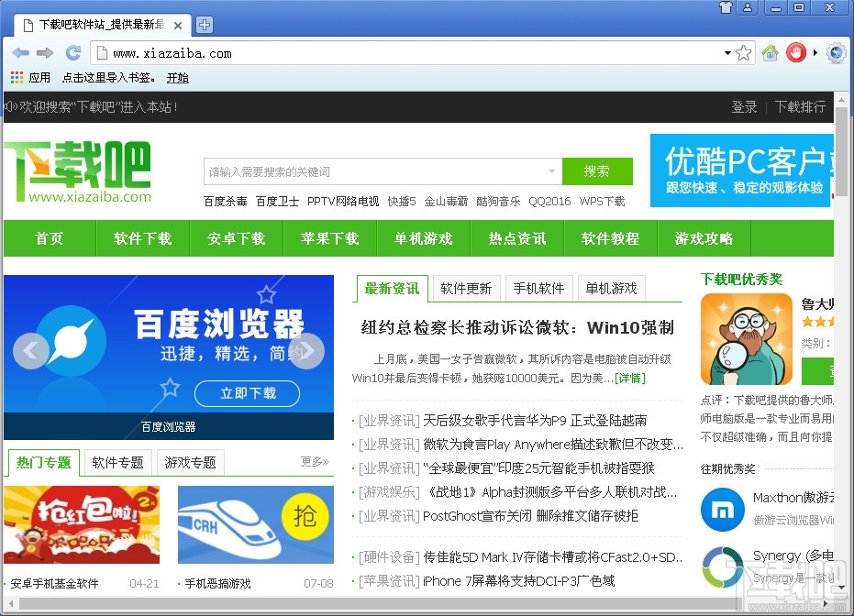Switch to the 手机软件 tab
The width and height of the screenshot is (854, 616).
[538, 289]
